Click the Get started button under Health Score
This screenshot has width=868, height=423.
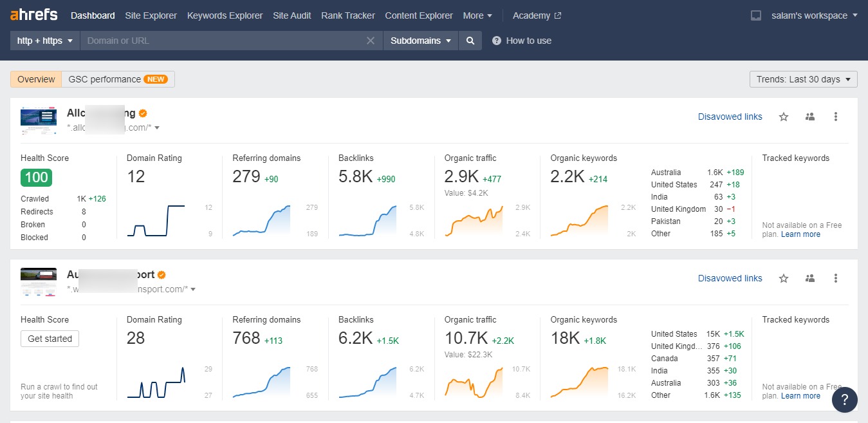[x=50, y=339]
